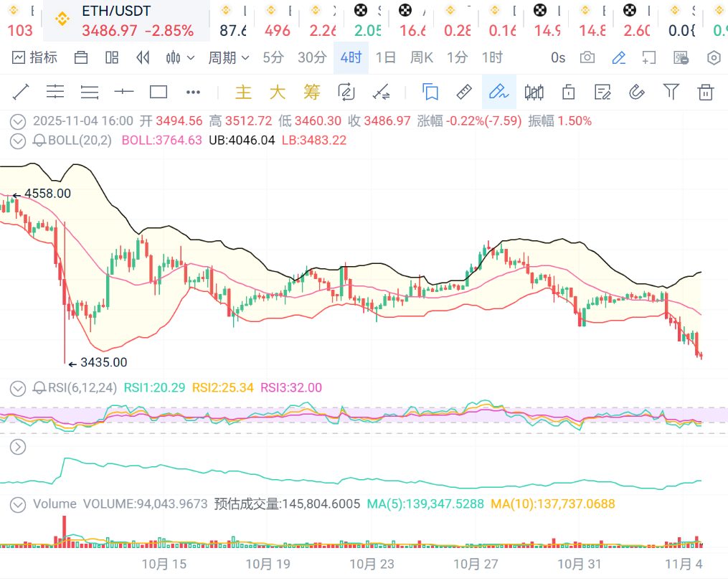The height and width of the screenshot is (581, 728).
Task: Click the filter funnel icon
Action: (x=671, y=92)
